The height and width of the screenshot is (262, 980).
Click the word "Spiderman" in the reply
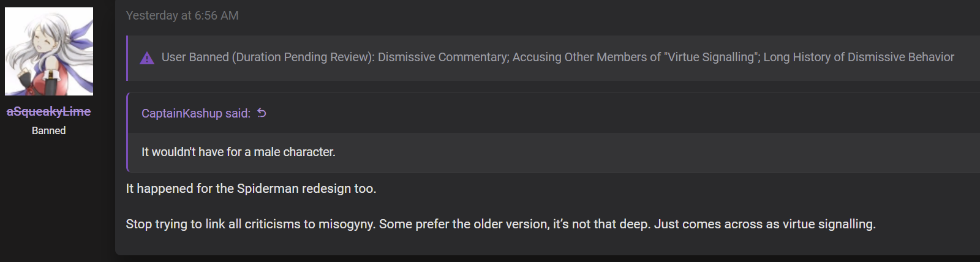266,189
